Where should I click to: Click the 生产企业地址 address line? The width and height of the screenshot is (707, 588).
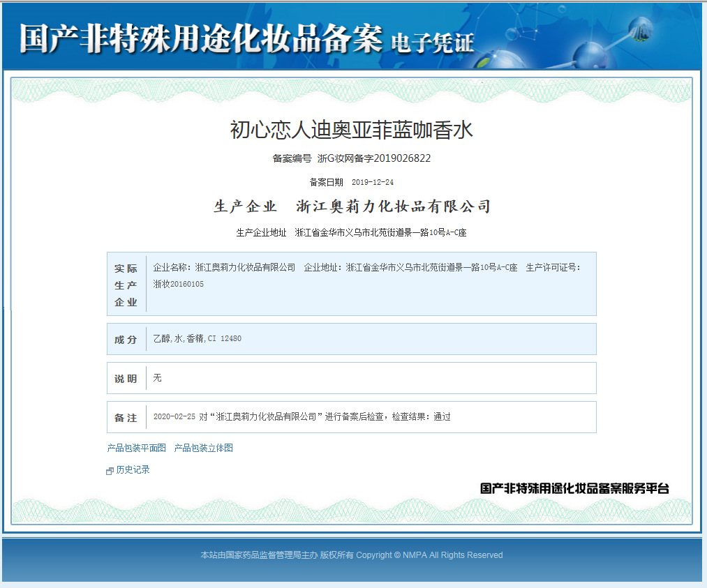click(x=351, y=232)
